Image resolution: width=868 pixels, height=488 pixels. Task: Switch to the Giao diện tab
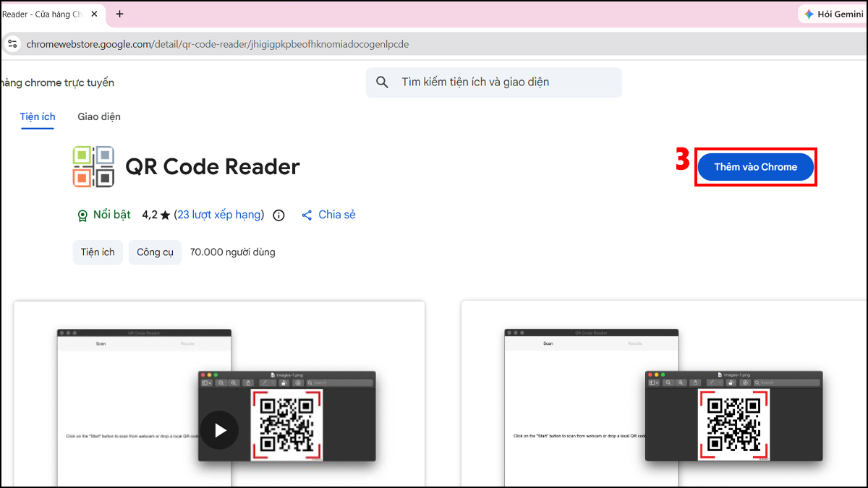(99, 116)
